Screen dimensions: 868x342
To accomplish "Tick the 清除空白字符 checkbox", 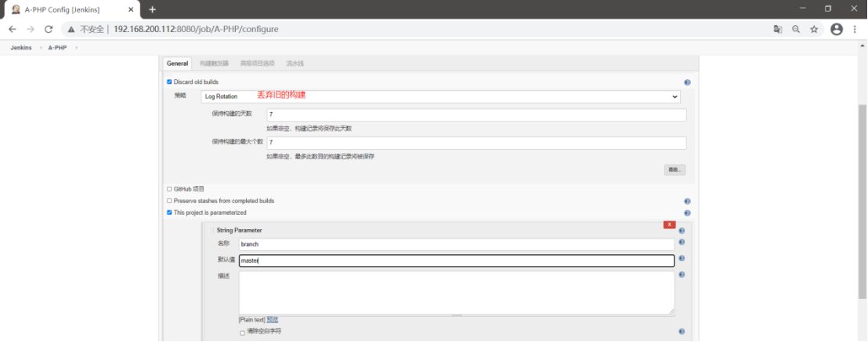I will (243, 333).
